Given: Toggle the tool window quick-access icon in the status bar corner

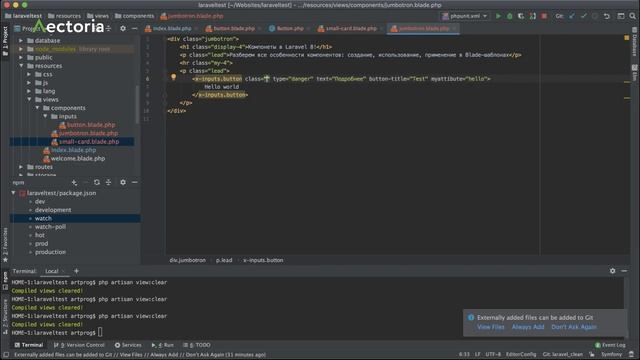Looking at the screenshot, I should [x=6, y=355].
